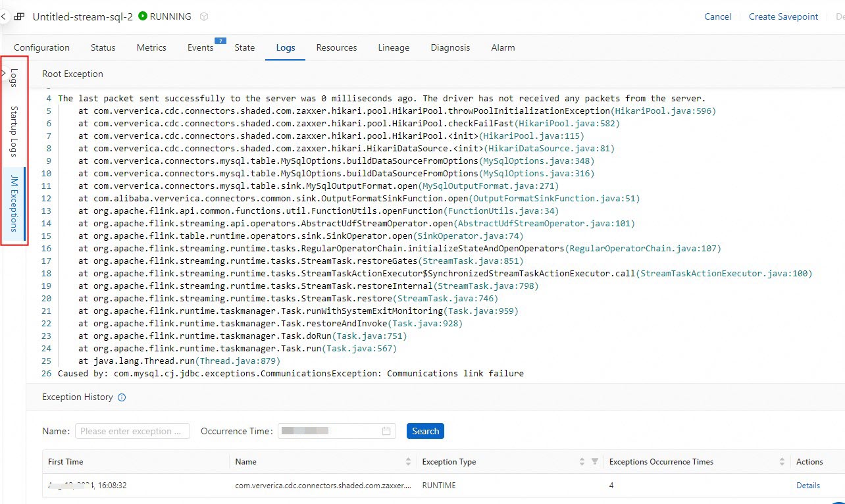The height and width of the screenshot is (504, 845).
Task: Click the StreamTask.java:851 reference
Action: click(x=470, y=261)
